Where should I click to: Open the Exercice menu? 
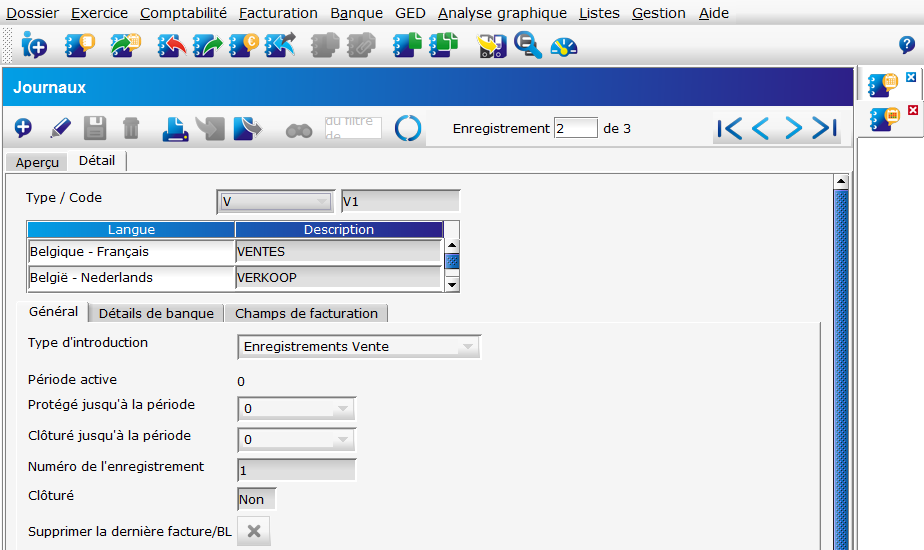[99, 13]
